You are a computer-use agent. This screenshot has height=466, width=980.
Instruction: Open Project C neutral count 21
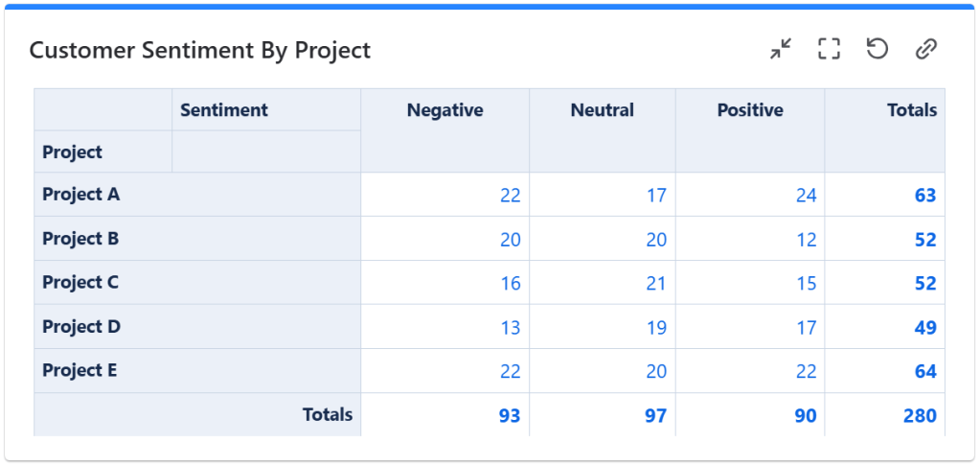[655, 284]
